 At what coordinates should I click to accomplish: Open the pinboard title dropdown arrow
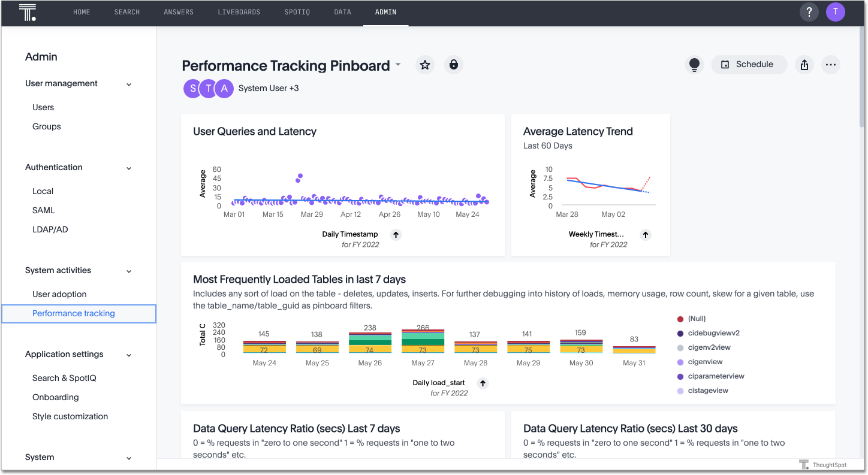398,66
